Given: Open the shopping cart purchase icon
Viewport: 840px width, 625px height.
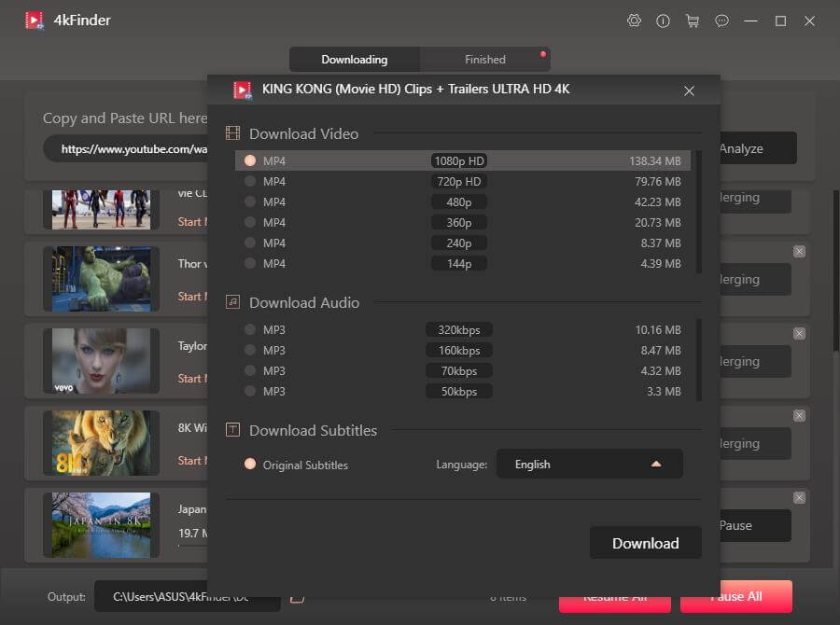Looking at the screenshot, I should pyautogui.click(x=692, y=21).
